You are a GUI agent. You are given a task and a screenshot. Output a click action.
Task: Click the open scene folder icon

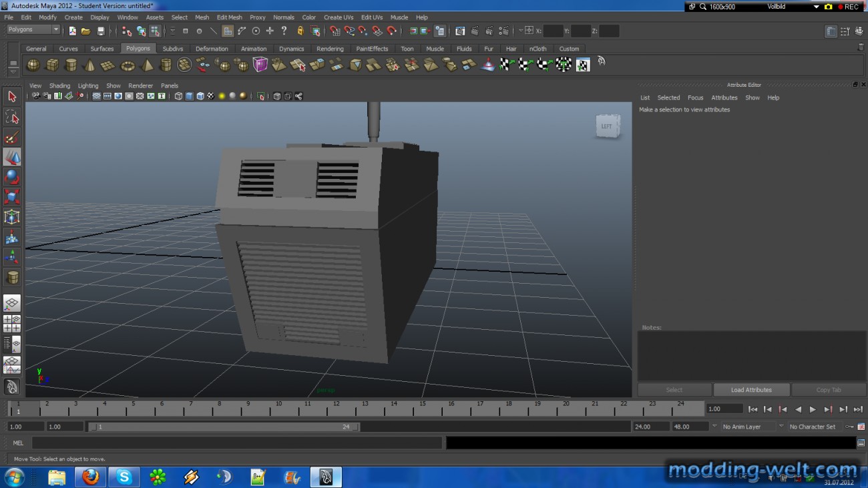(x=86, y=31)
